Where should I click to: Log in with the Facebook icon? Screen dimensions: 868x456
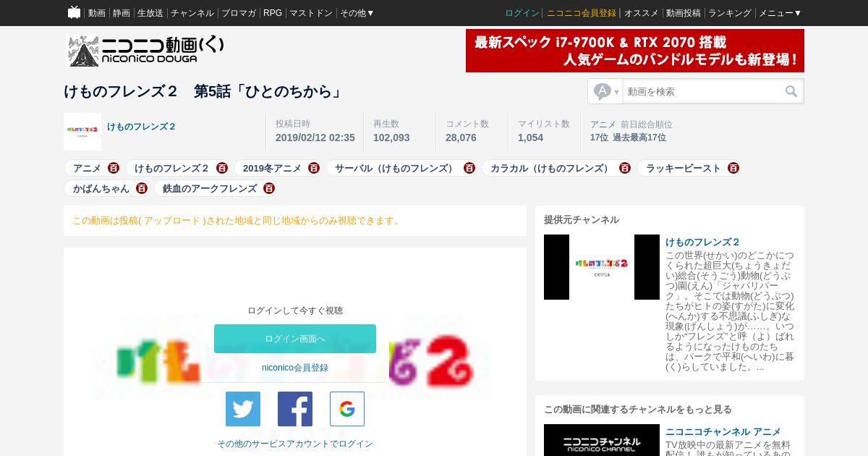[x=295, y=409]
